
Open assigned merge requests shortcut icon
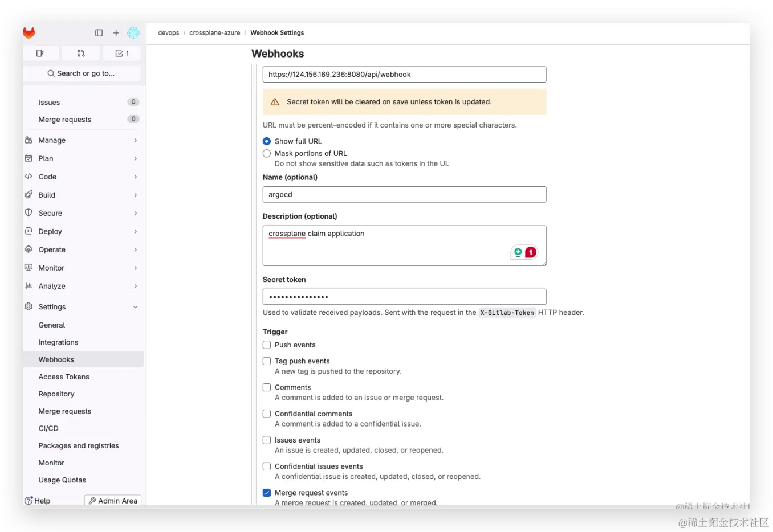pyautogui.click(x=81, y=54)
